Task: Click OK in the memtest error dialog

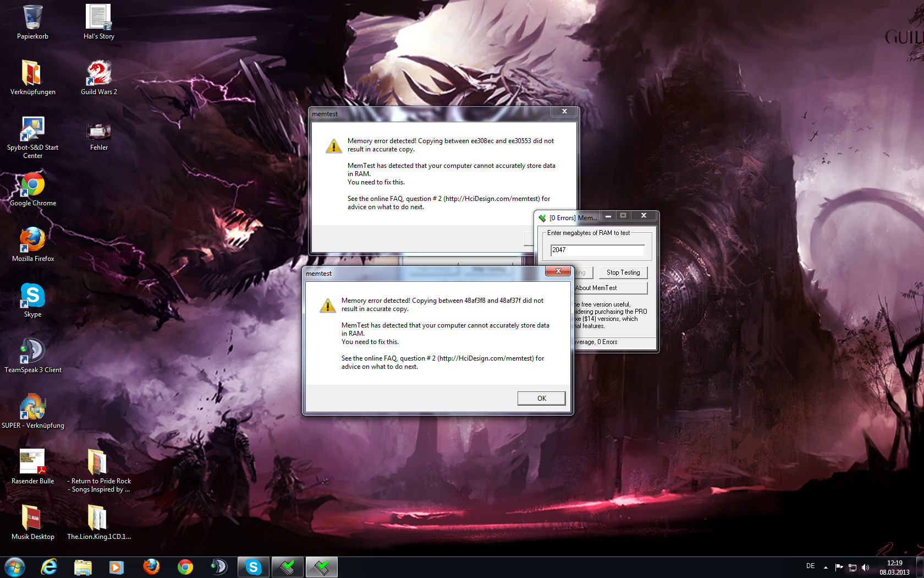Action: pyautogui.click(x=541, y=398)
